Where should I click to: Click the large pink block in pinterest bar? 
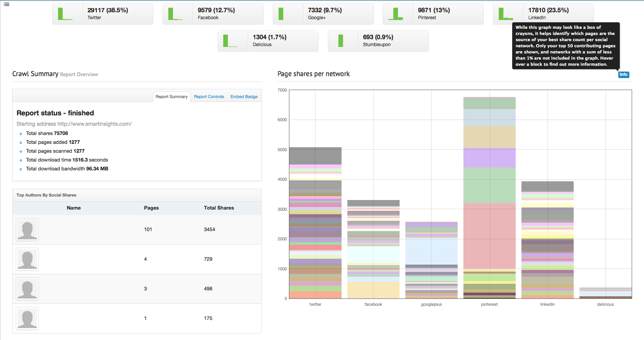coord(490,236)
